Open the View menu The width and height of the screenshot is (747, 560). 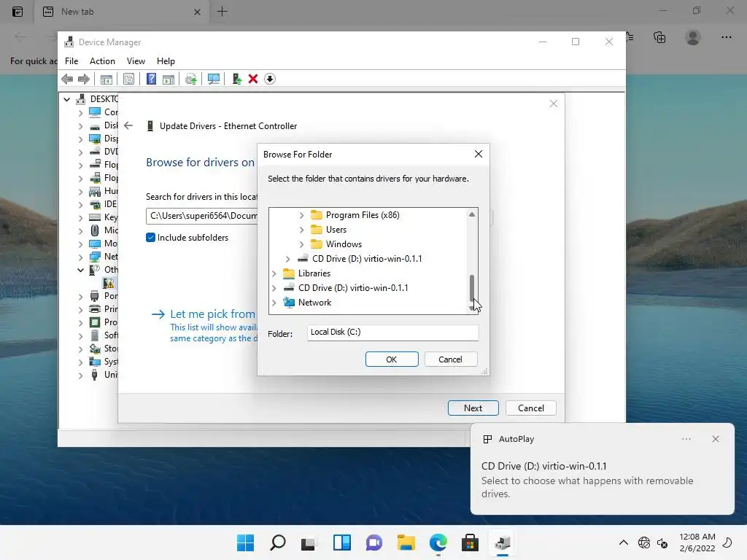coord(136,61)
